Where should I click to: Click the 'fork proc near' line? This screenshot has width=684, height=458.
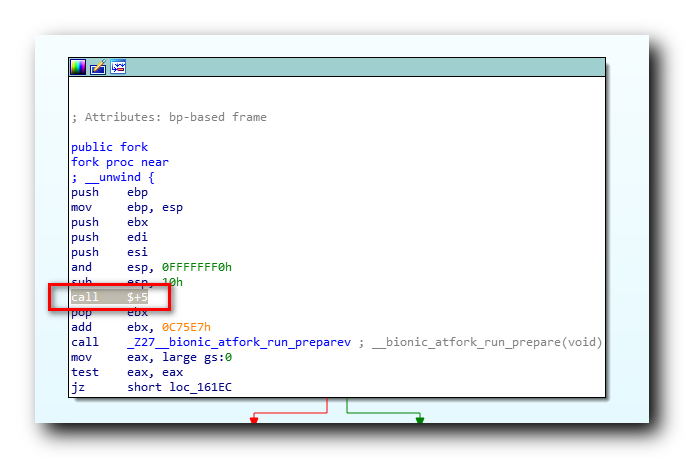(120, 162)
